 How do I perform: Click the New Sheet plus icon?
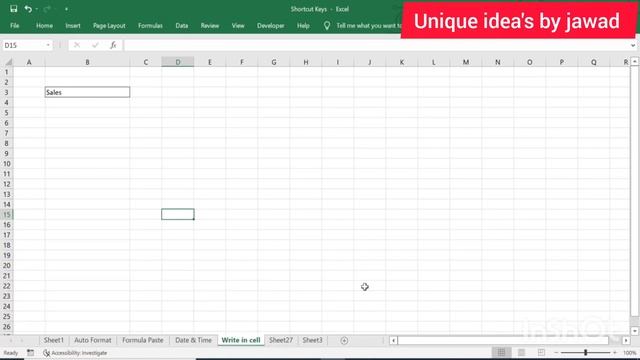(x=344, y=340)
